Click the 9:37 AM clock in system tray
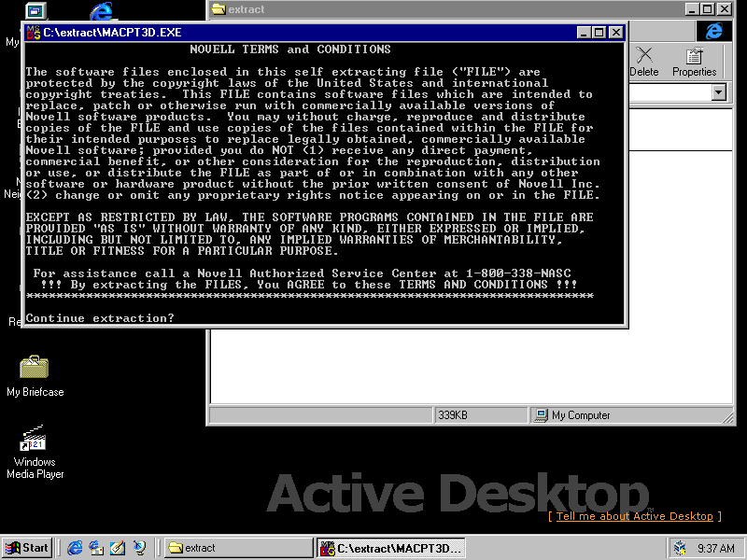This screenshot has height=560, width=747. (x=716, y=548)
